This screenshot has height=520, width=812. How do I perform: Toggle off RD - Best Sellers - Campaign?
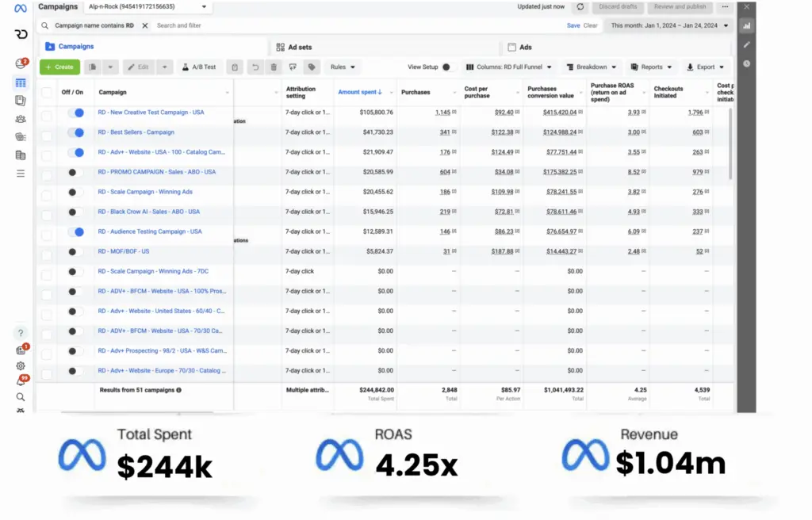click(75, 132)
